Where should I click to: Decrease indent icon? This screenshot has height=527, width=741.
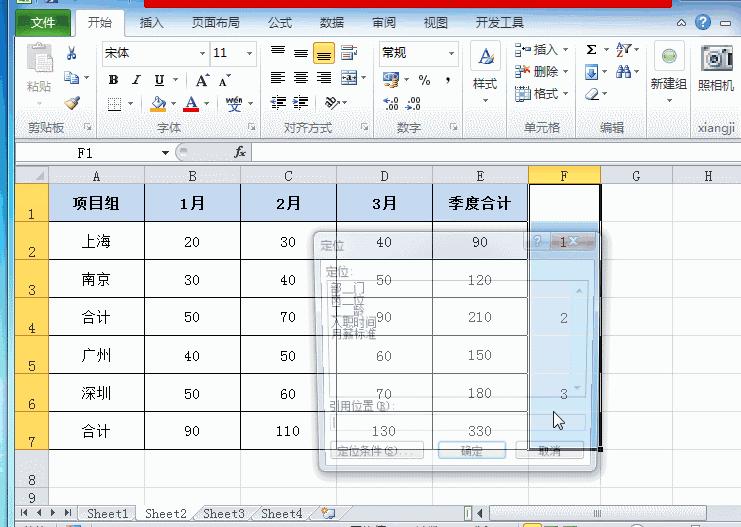[278, 102]
